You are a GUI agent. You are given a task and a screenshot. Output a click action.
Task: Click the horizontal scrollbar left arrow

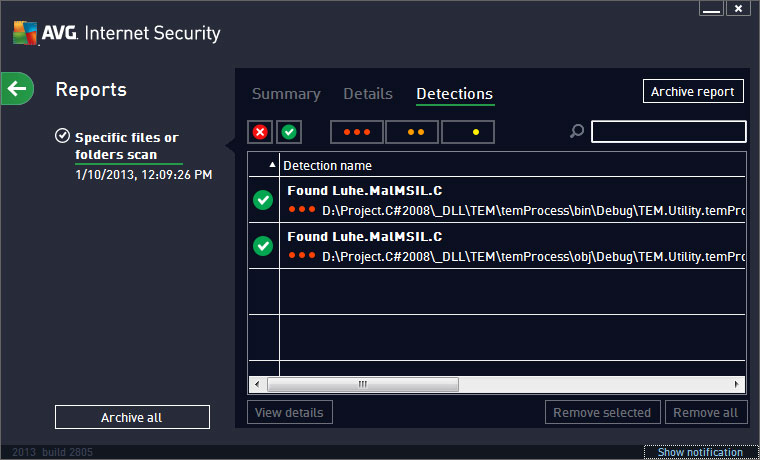tap(257, 384)
